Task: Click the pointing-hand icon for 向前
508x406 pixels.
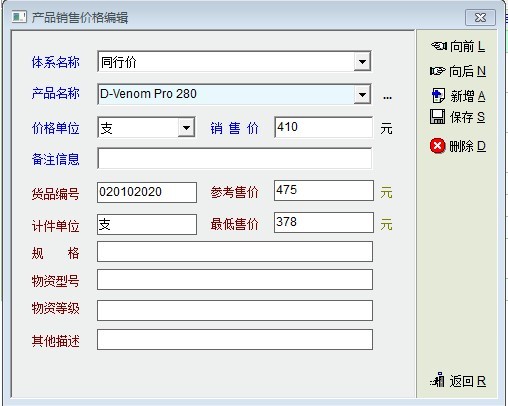Action: coord(439,46)
